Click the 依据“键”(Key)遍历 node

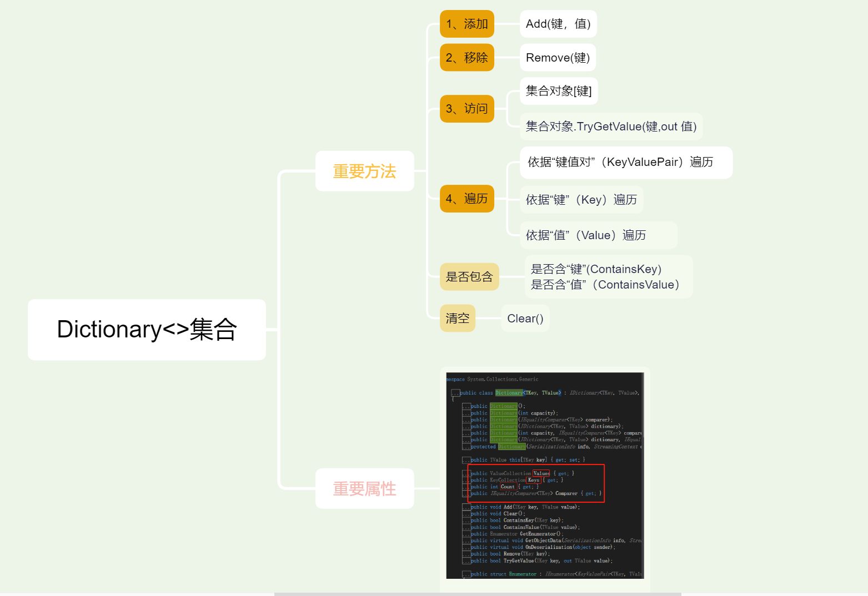point(581,200)
